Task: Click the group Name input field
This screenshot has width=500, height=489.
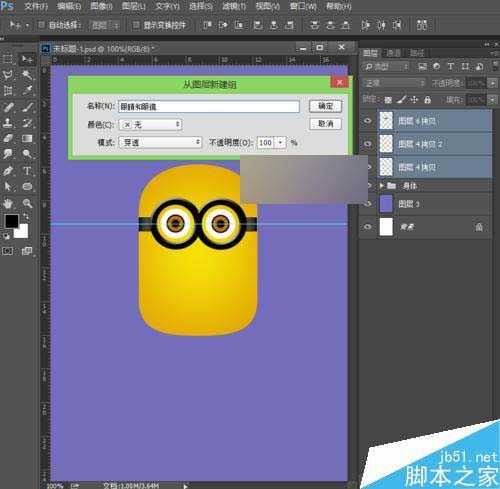Action: [209, 107]
